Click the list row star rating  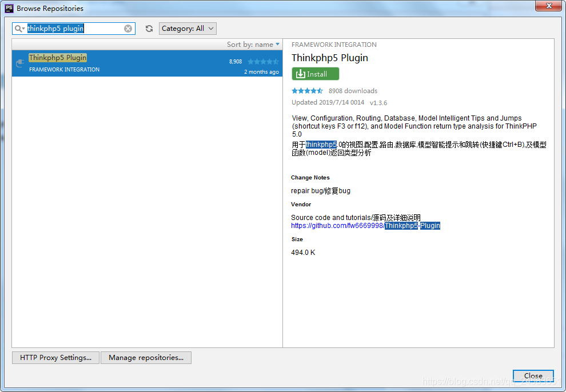pos(263,62)
